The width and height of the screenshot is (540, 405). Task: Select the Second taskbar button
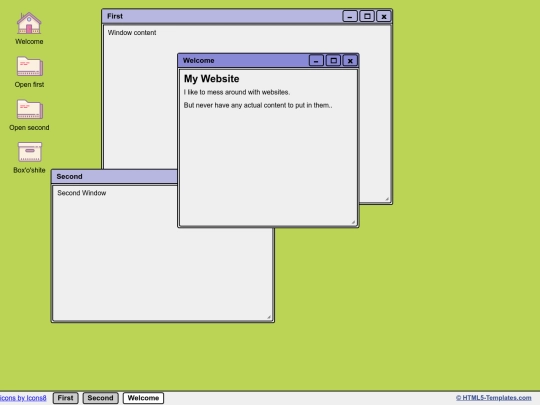coord(101,398)
